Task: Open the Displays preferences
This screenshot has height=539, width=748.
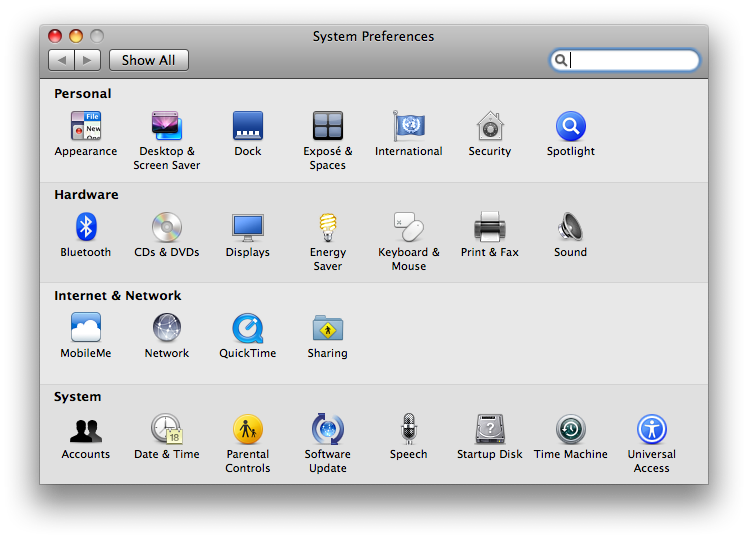Action: [x=247, y=228]
